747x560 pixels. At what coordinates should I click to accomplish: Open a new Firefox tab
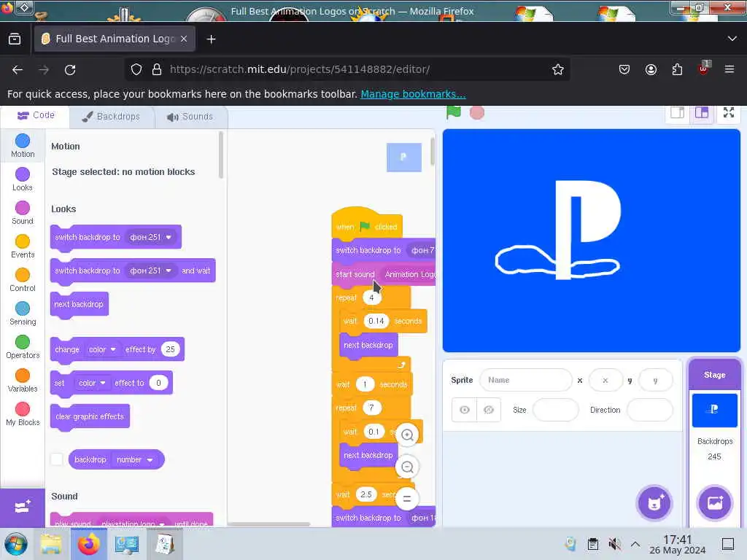click(211, 39)
